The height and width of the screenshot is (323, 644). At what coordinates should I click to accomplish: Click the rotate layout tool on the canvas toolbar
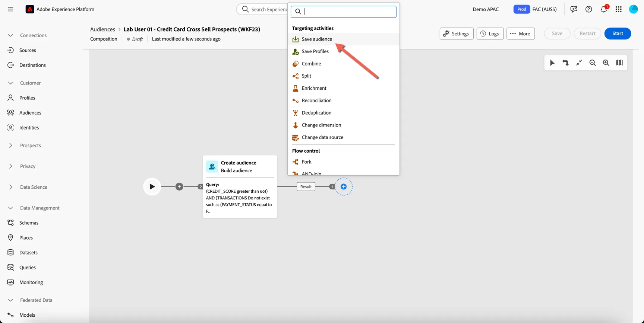click(x=566, y=63)
